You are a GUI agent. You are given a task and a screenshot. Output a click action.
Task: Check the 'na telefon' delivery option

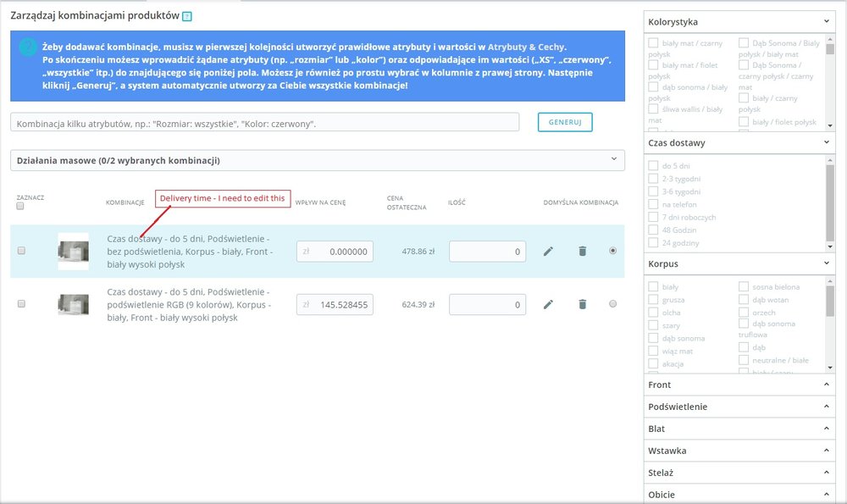tap(653, 204)
